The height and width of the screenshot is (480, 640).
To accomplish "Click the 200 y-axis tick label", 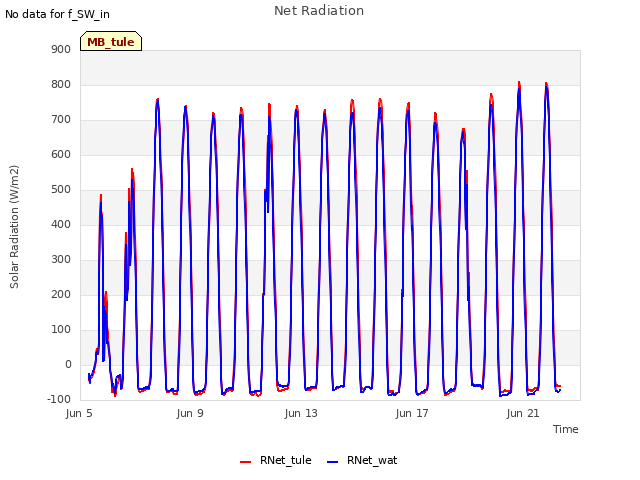I will pos(61,295).
